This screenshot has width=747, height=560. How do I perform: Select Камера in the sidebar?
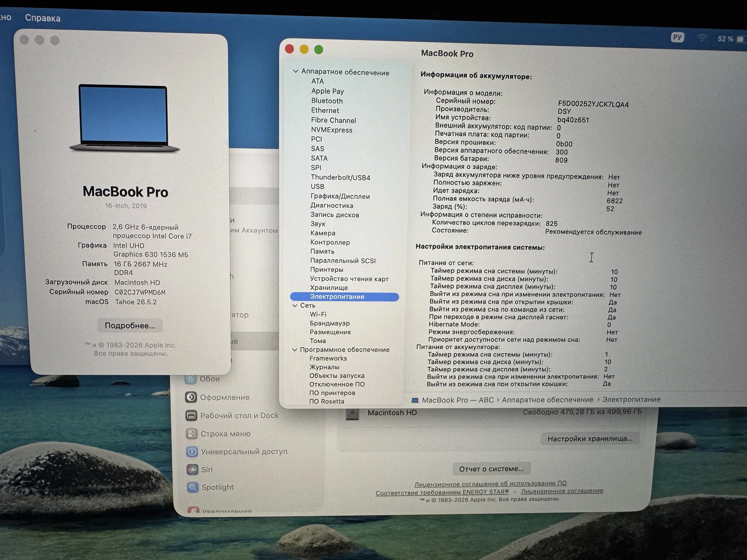click(x=323, y=233)
